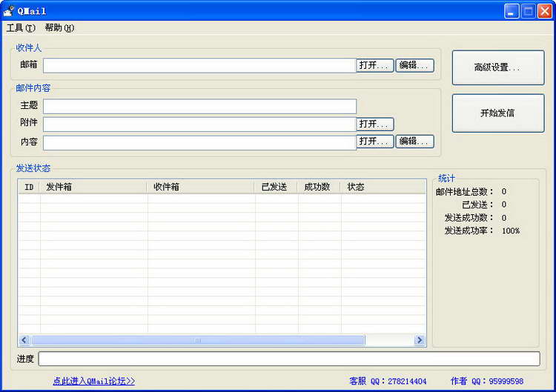Open recipient mailbox list with 打开 button

coord(375,65)
